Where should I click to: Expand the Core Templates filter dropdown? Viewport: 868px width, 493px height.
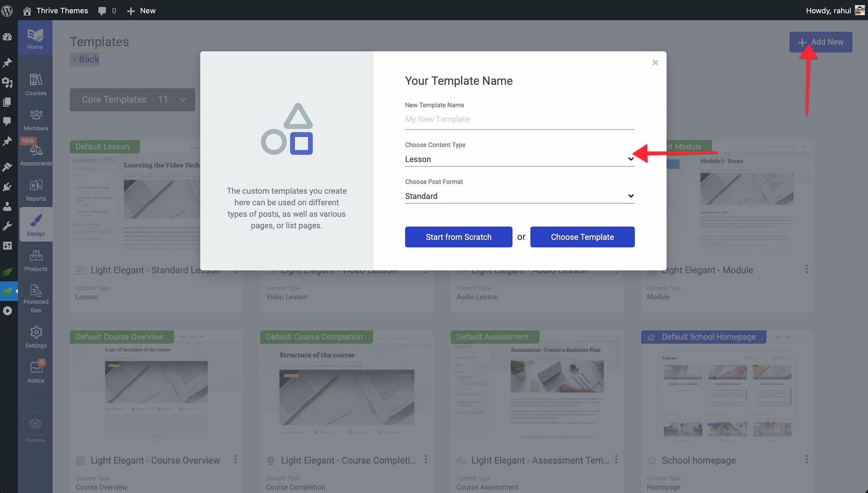(x=132, y=100)
